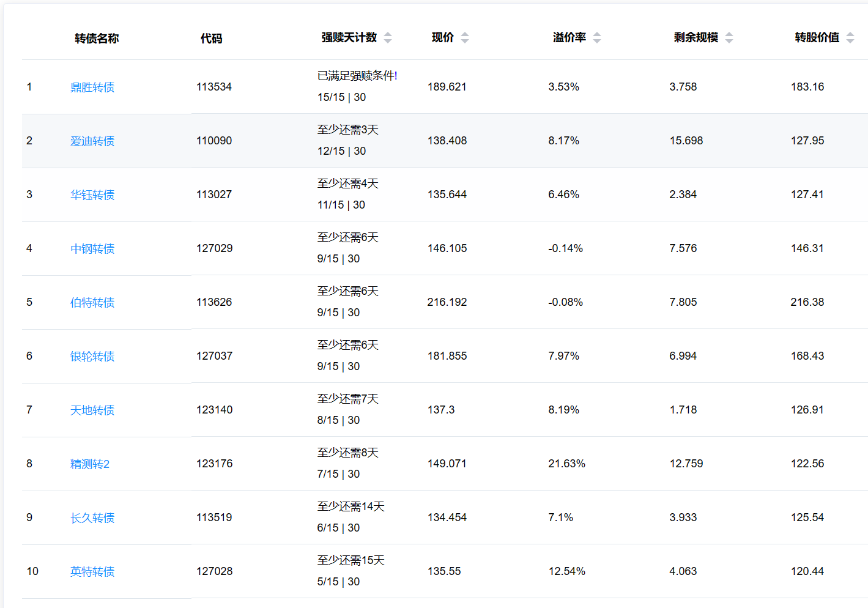This screenshot has width=868, height=608.
Task: Open the 英特转债 bond link
Action: 92,572
